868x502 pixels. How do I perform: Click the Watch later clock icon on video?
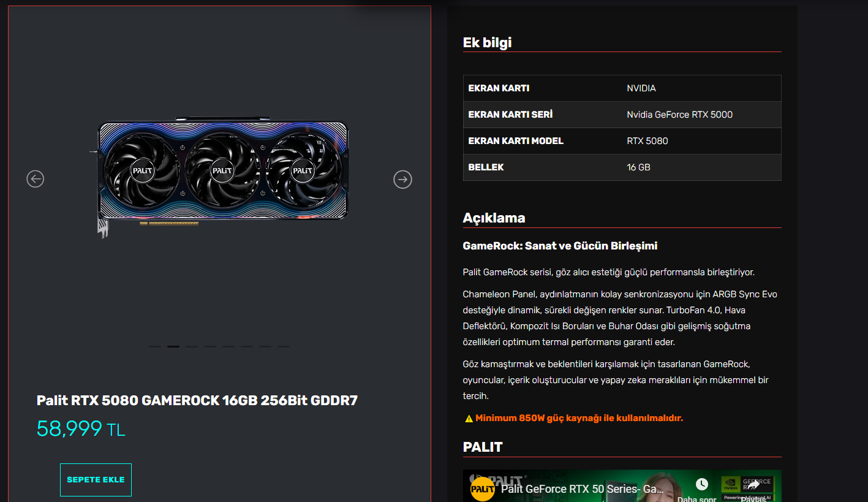pyautogui.click(x=702, y=484)
